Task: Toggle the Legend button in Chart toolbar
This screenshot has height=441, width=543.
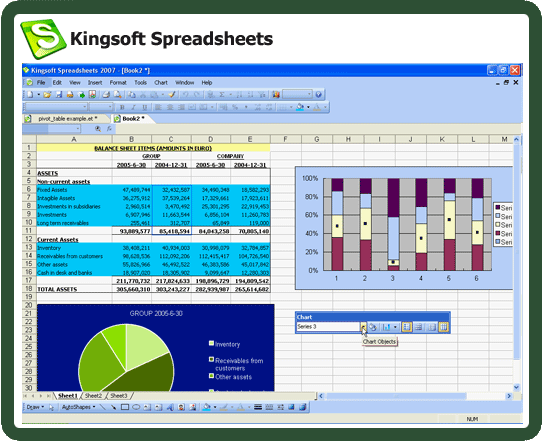Action: pos(407,327)
